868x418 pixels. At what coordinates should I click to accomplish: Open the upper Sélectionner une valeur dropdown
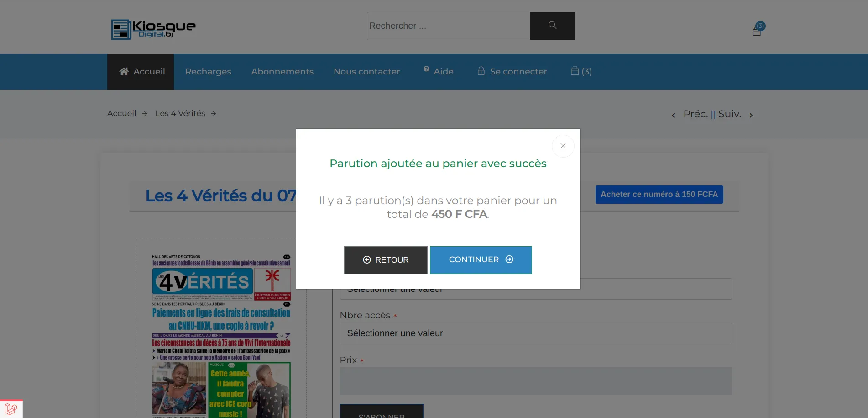(535, 288)
